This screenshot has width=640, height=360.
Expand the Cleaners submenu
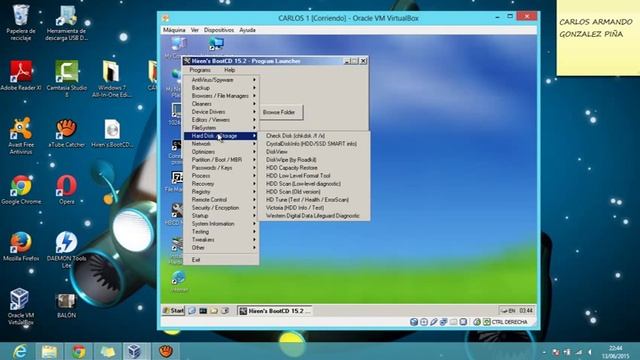(221, 104)
